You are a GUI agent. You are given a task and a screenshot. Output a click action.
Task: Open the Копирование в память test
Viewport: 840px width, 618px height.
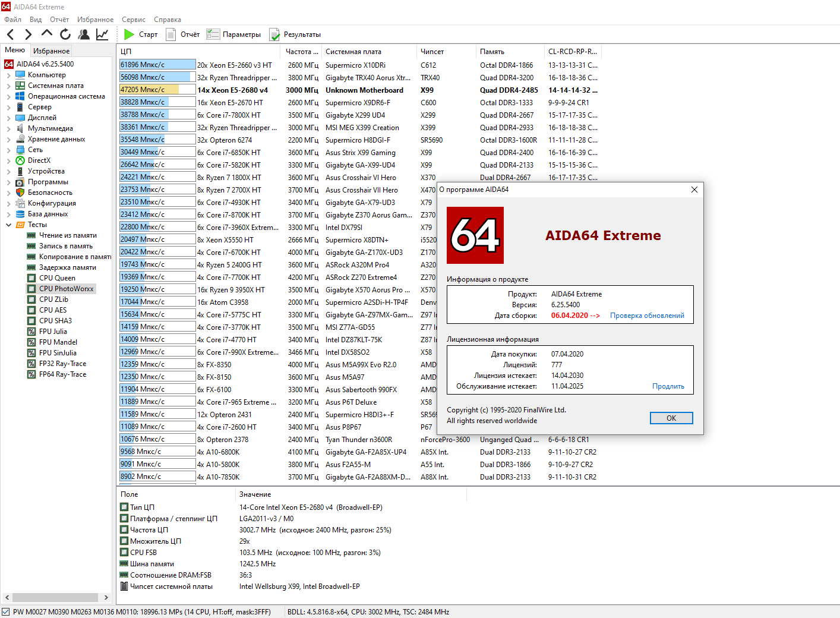tap(69, 257)
